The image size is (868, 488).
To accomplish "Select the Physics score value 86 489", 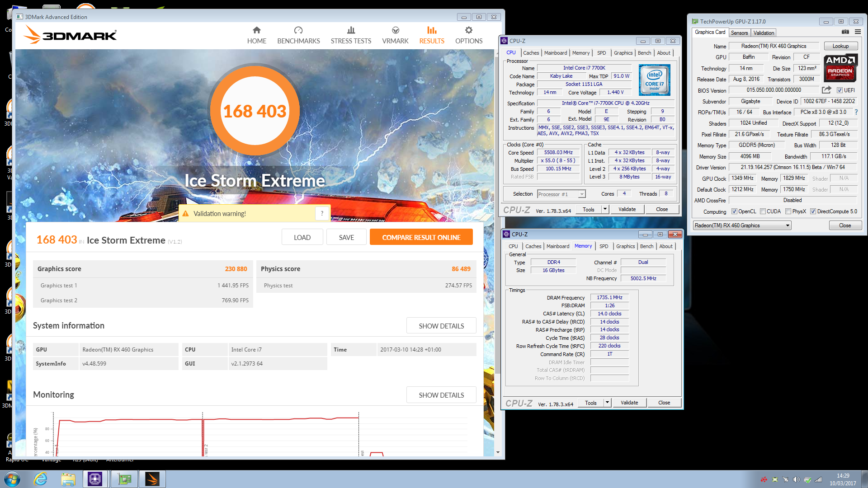I will coord(461,269).
